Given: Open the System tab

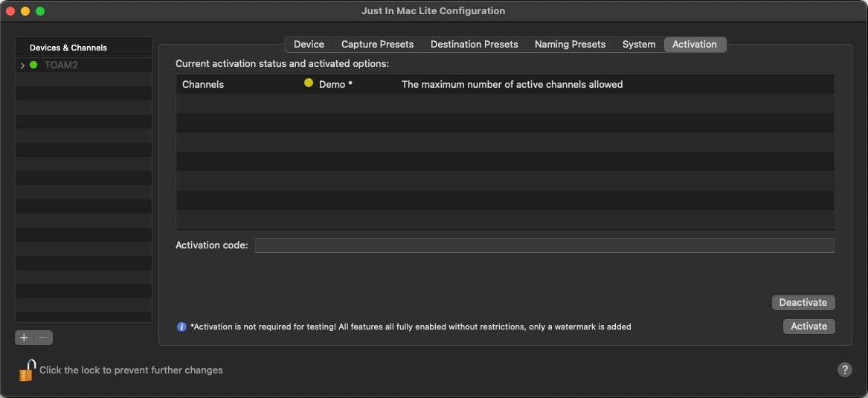Looking at the screenshot, I should point(639,45).
